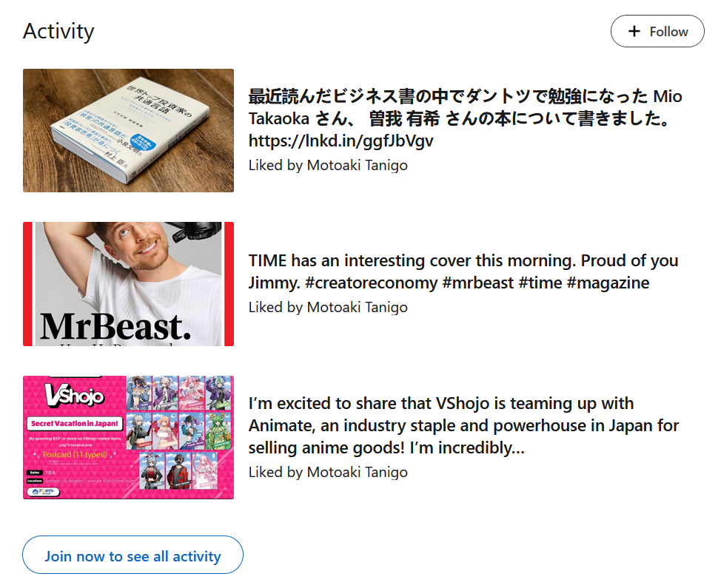Click the lnkd.in URL in the book post
This screenshot has height=588, width=718.
pos(340,141)
